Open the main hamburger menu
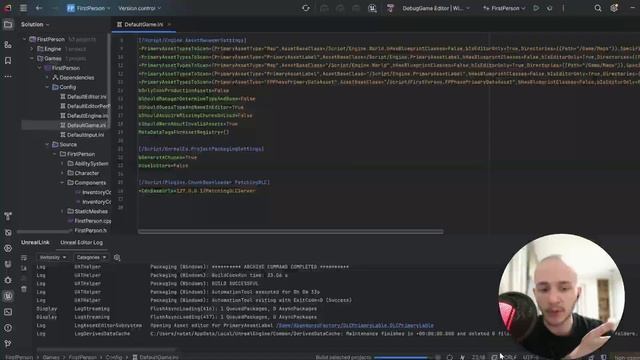This screenshot has height=360, width=640. coord(23,8)
